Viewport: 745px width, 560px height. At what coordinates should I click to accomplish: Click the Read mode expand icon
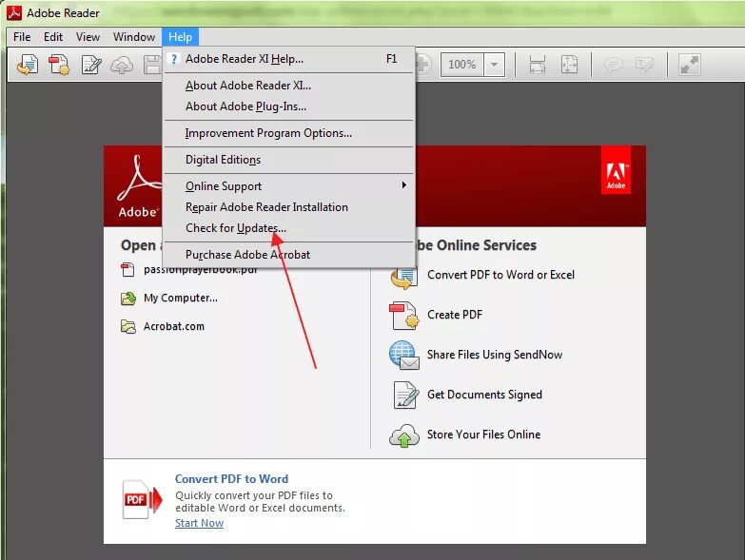click(x=690, y=65)
